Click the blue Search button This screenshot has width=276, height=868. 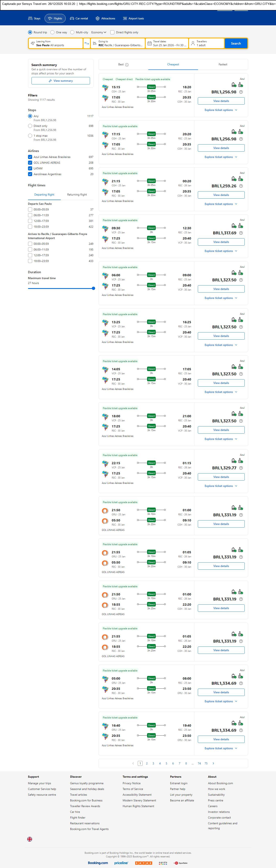236,44
